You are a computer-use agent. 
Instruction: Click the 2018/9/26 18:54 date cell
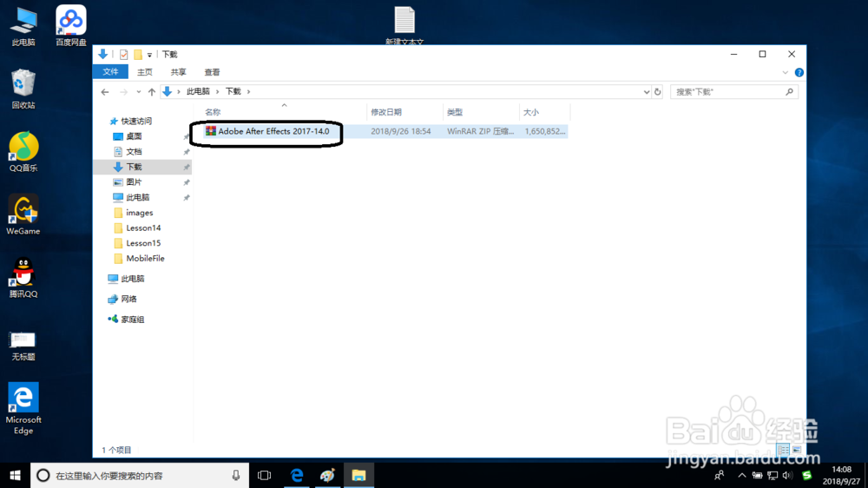click(401, 131)
